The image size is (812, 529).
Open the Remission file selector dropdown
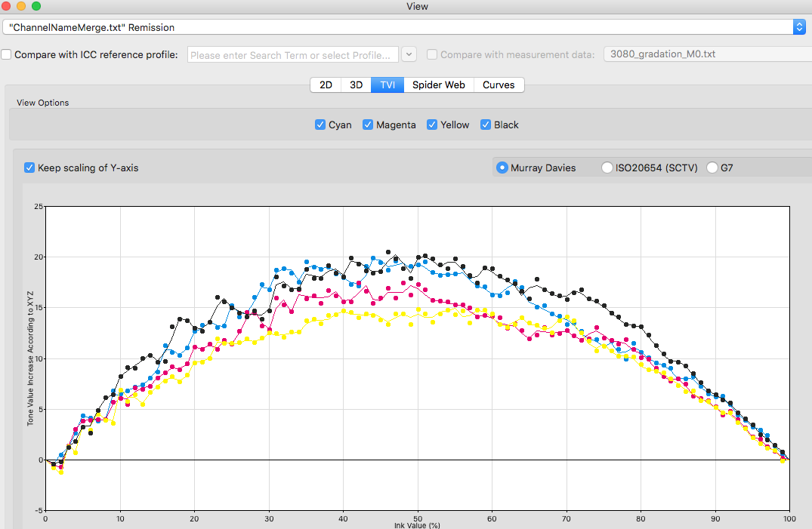pyautogui.click(x=404, y=27)
